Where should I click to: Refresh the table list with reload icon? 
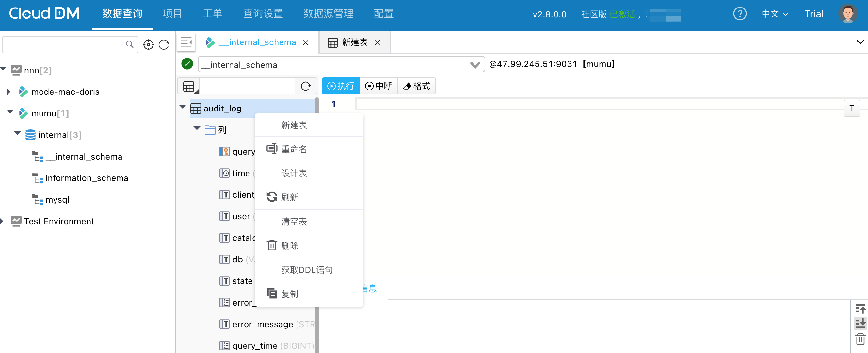(306, 86)
